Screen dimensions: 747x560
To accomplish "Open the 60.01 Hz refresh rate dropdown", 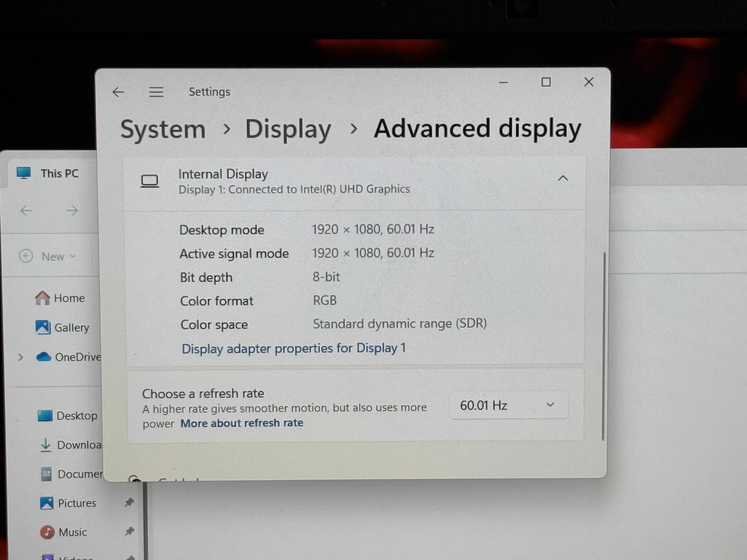I will pos(509,405).
